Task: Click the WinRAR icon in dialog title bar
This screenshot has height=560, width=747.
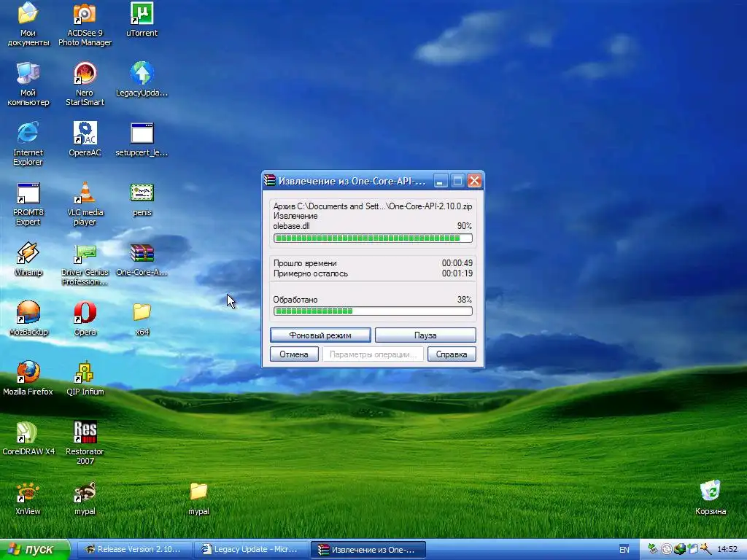Action: [x=270, y=181]
